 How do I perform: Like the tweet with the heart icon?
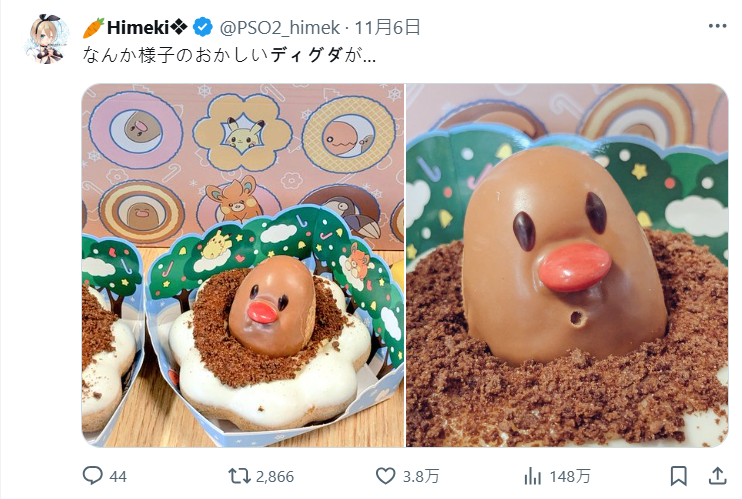385,476
